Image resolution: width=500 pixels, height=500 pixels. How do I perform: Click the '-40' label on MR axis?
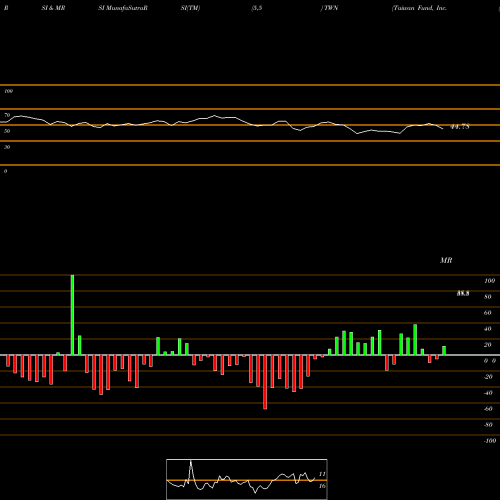click(x=488, y=393)
